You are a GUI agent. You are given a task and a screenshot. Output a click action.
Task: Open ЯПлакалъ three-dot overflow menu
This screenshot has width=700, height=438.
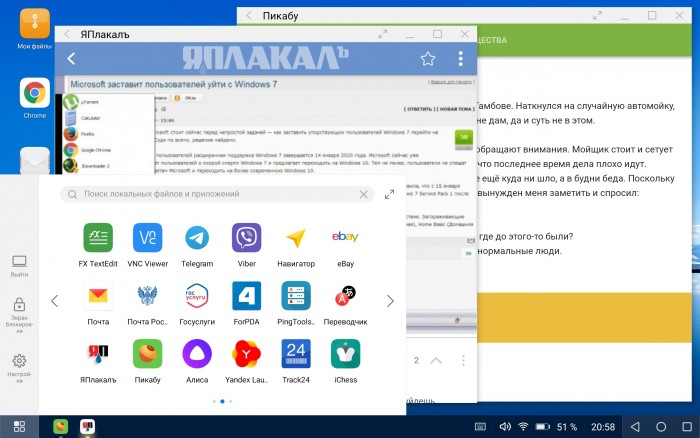tap(460, 58)
